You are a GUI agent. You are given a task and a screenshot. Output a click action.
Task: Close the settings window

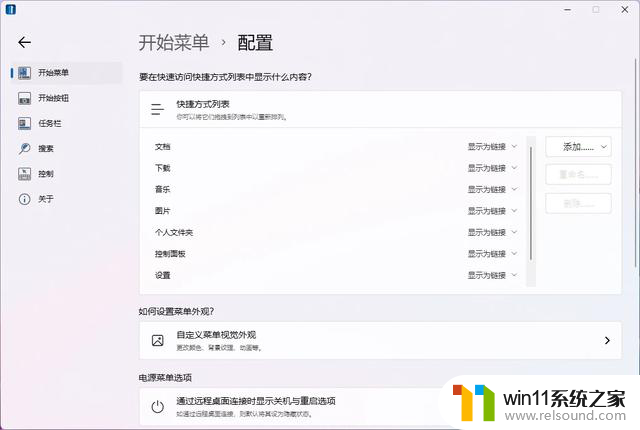(624, 9)
